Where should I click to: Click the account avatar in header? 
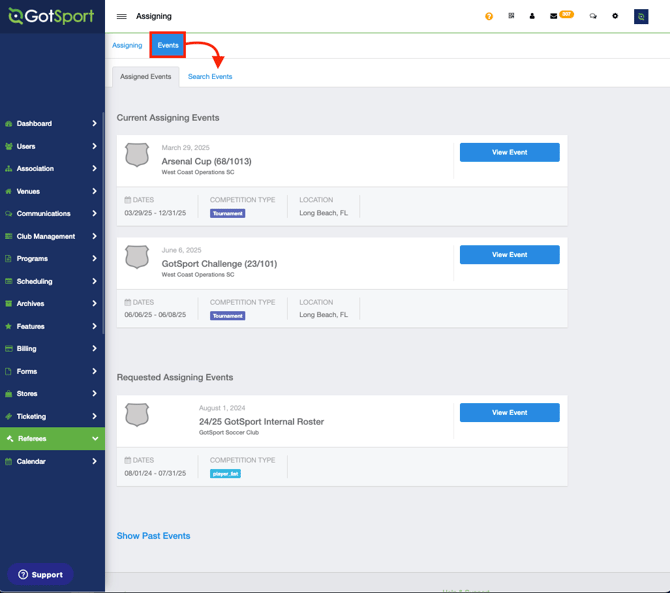(641, 17)
